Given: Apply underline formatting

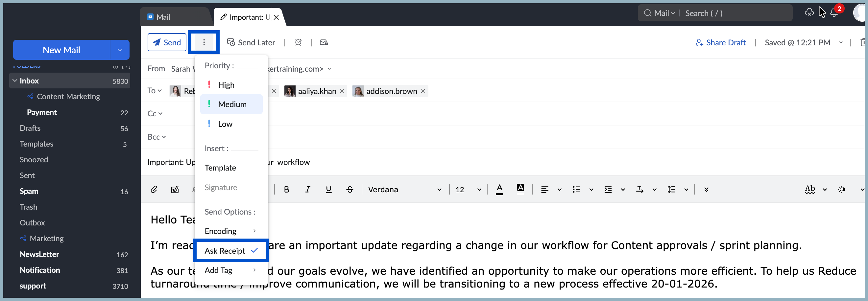Looking at the screenshot, I should point(328,190).
